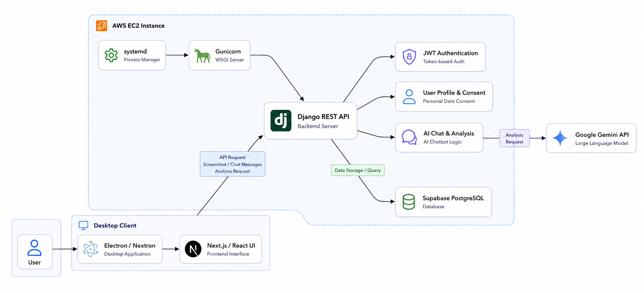Click 'Screenshot / Chat Messages' line in label
This screenshot has width=644, height=293.
[x=233, y=164]
